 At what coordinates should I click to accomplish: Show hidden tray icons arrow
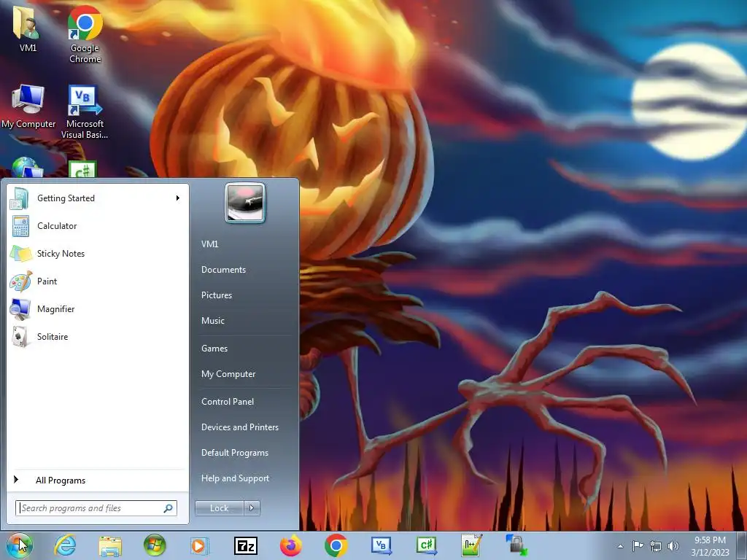pyautogui.click(x=620, y=546)
